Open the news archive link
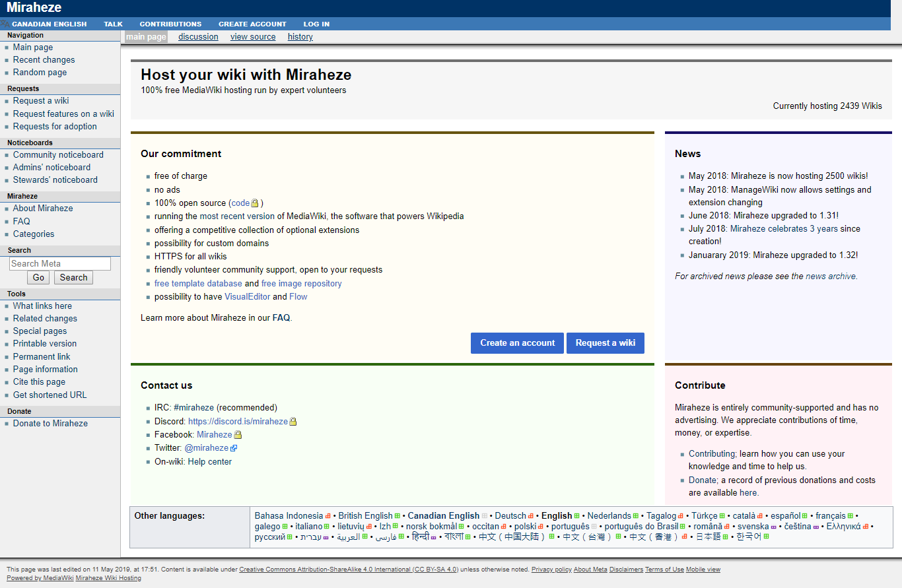Image resolution: width=902 pixels, height=588 pixels. coord(831,277)
